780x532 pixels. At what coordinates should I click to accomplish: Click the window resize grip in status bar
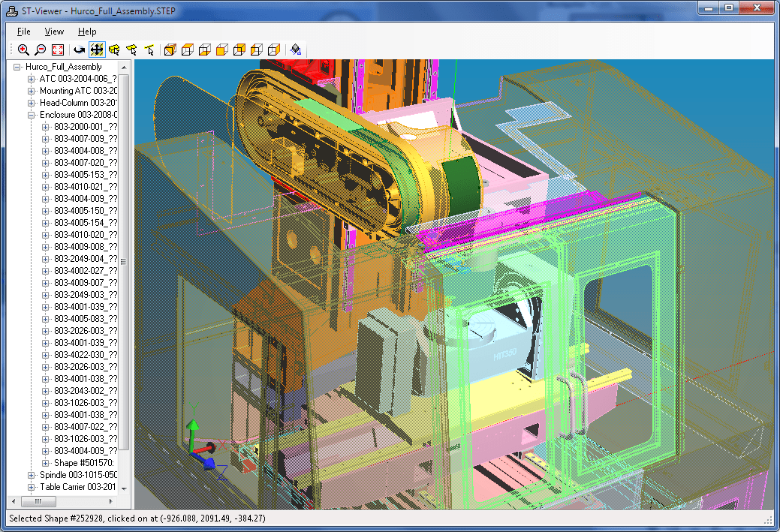point(768,519)
